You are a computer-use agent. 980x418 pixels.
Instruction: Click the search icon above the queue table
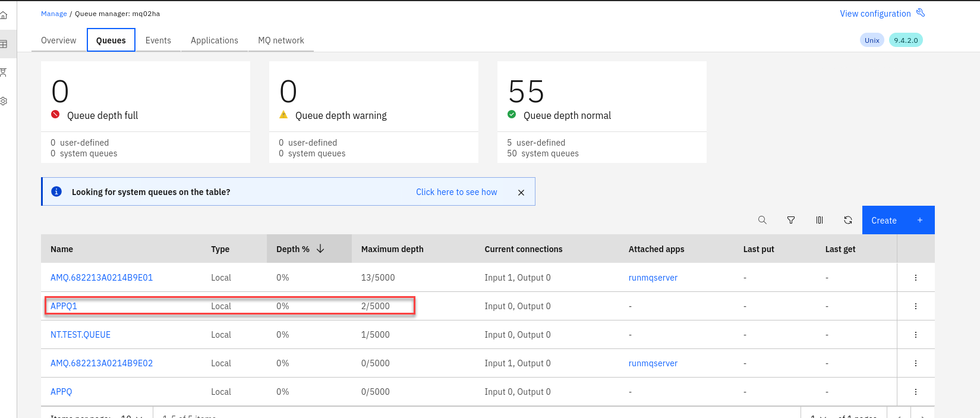point(762,220)
